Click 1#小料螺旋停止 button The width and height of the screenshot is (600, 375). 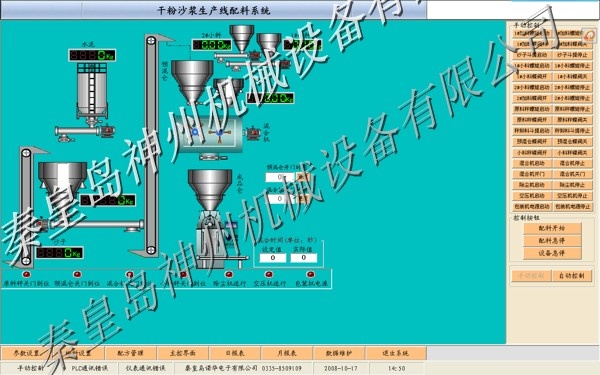pyautogui.click(x=572, y=66)
